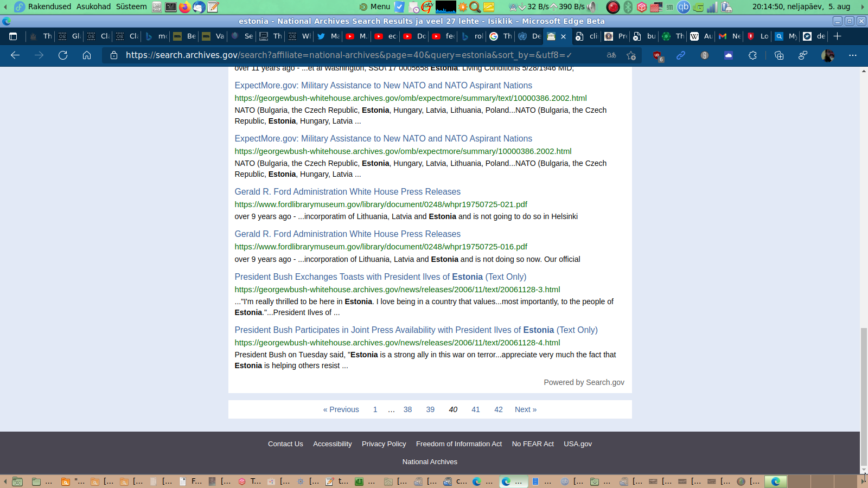
Task: Jump to results page 41
Action: tap(476, 409)
